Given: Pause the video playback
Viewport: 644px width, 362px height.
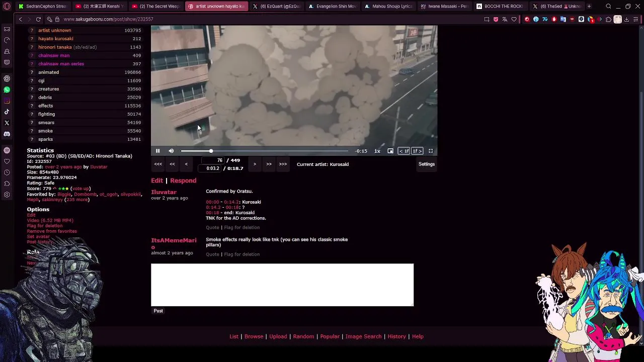Looking at the screenshot, I should tap(157, 151).
